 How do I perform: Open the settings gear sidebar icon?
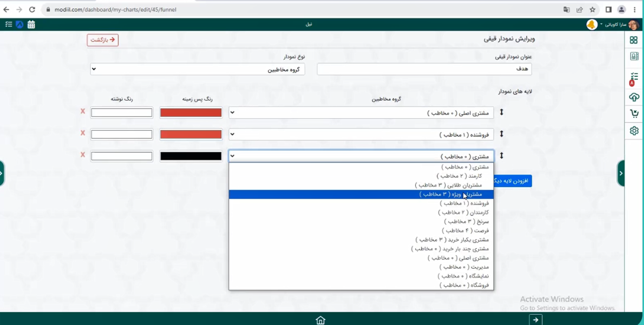point(634,131)
